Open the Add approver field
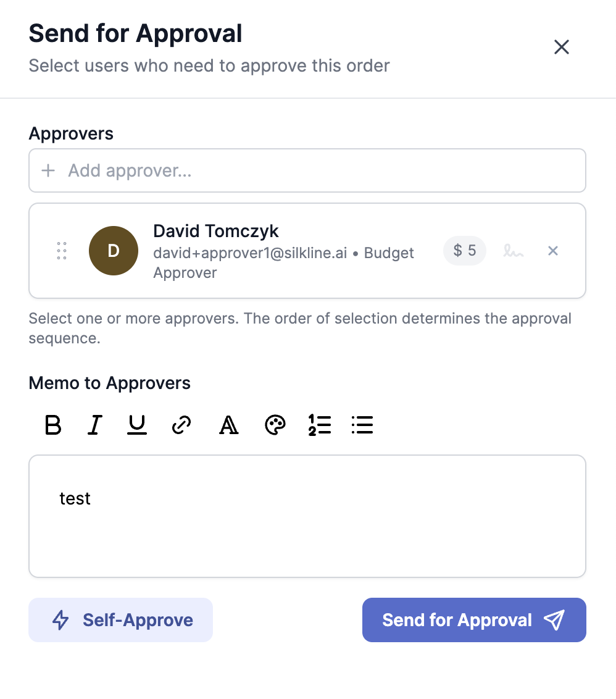The image size is (616, 699). 307,170
